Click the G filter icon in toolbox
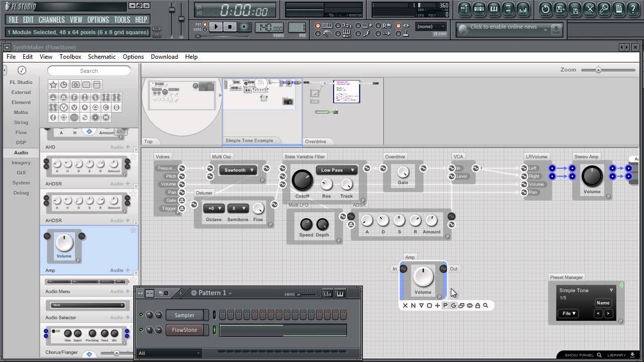The height and width of the screenshot is (362, 644). 75,84
